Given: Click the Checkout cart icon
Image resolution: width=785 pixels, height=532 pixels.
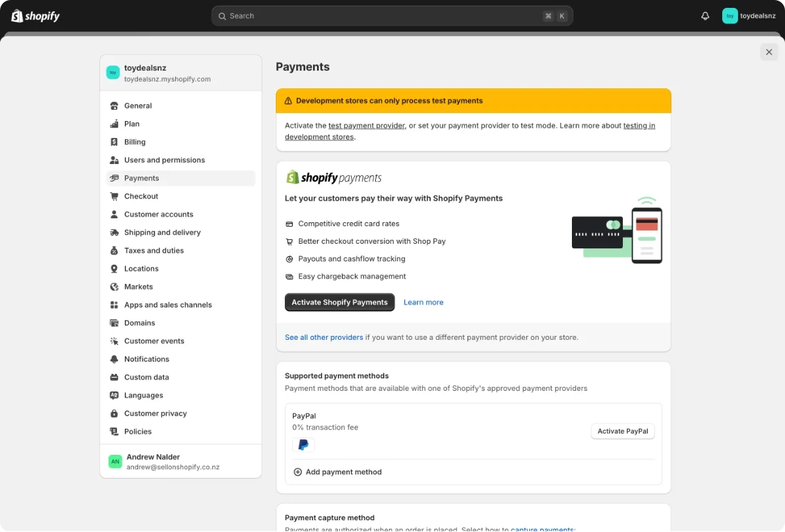Looking at the screenshot, I should 114,196.
